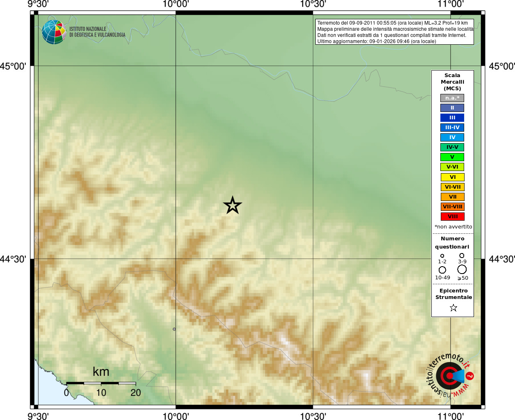The width and height of the screenshot is (515, 420).
Task: Select the orange VII legend swatch
Action: pyautogui.click(x=453, y=197)
